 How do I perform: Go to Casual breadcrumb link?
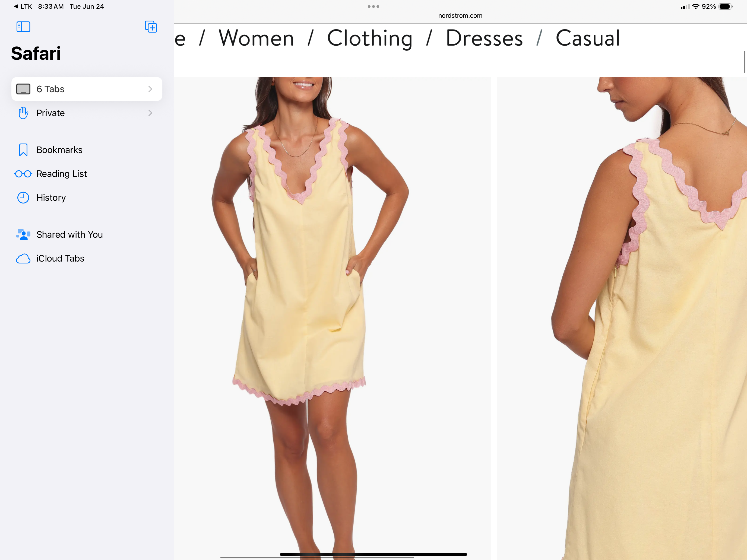(x=588, y=38)
